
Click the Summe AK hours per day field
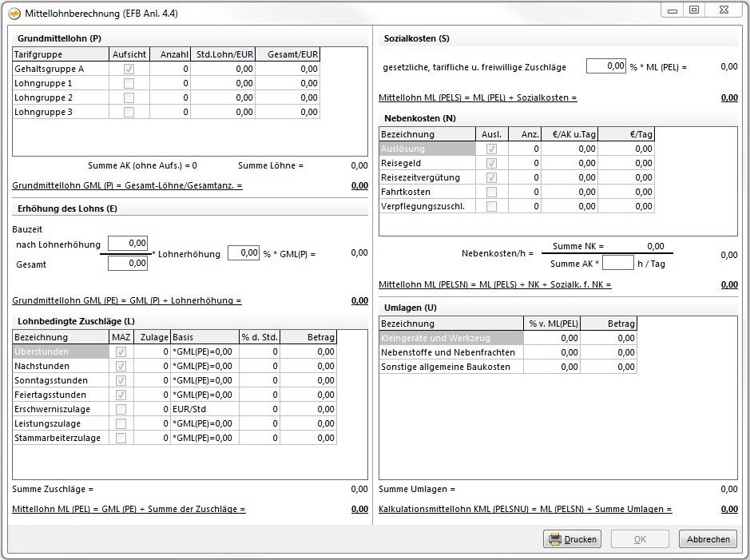pos(617,263)
